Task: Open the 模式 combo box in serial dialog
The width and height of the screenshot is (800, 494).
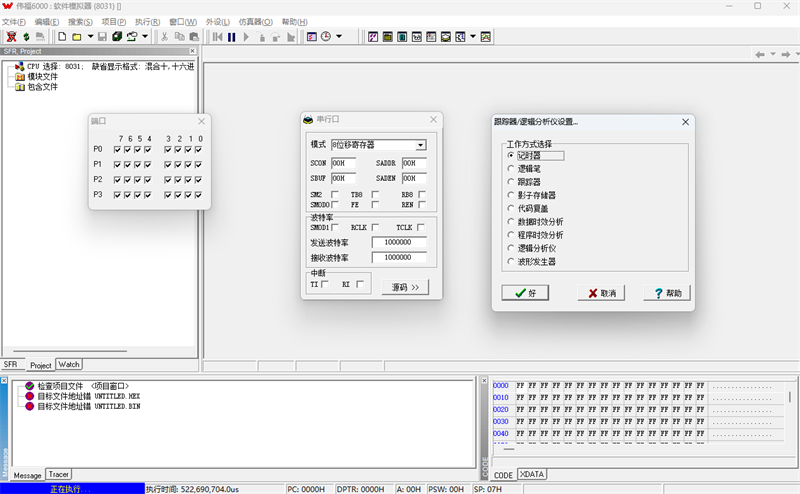Action: 379,145
